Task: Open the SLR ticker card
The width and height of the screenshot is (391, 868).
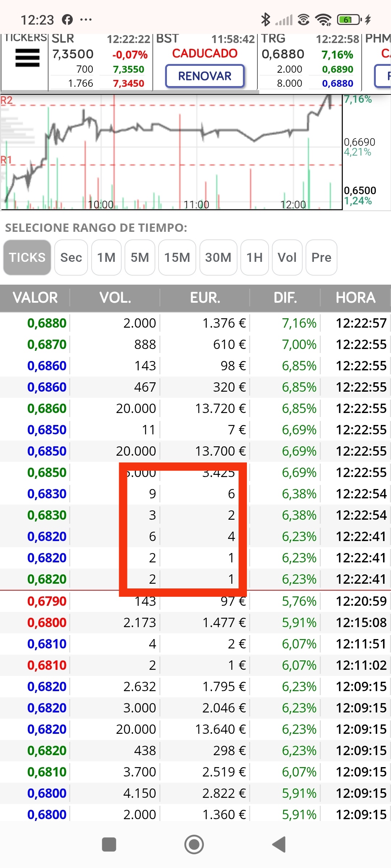Action: pyautogui.click(x=100, y=61)
